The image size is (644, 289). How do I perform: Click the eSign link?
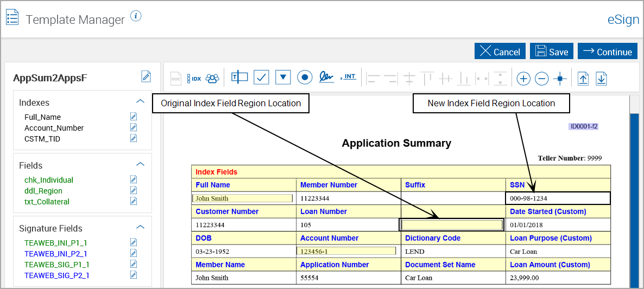pyautogui.click(x=623, y=20)
